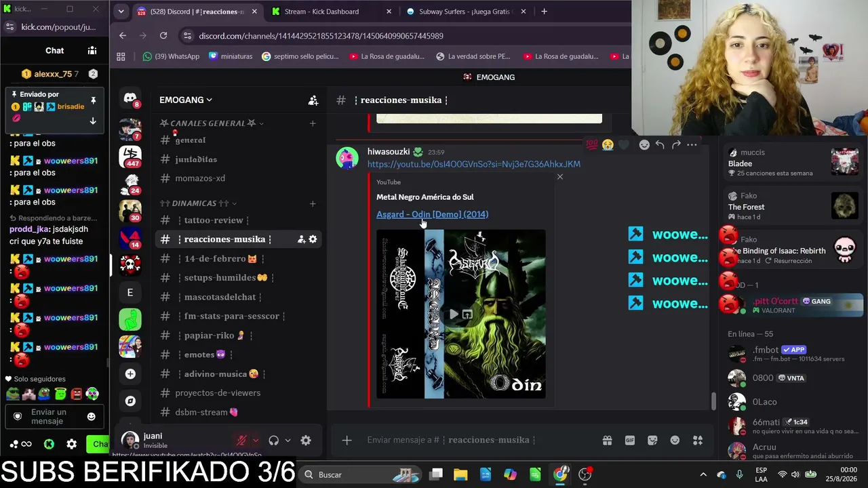Invite people to EMOGANG server icon
Image resolution: width=868 pixels, height=488 pixels.
[x=313, y=100]
